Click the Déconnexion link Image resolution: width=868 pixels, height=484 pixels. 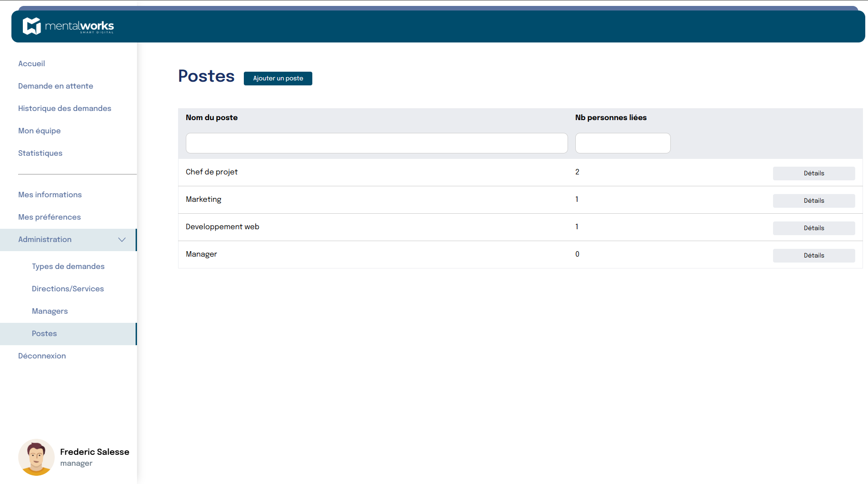(x=42, y=356)
